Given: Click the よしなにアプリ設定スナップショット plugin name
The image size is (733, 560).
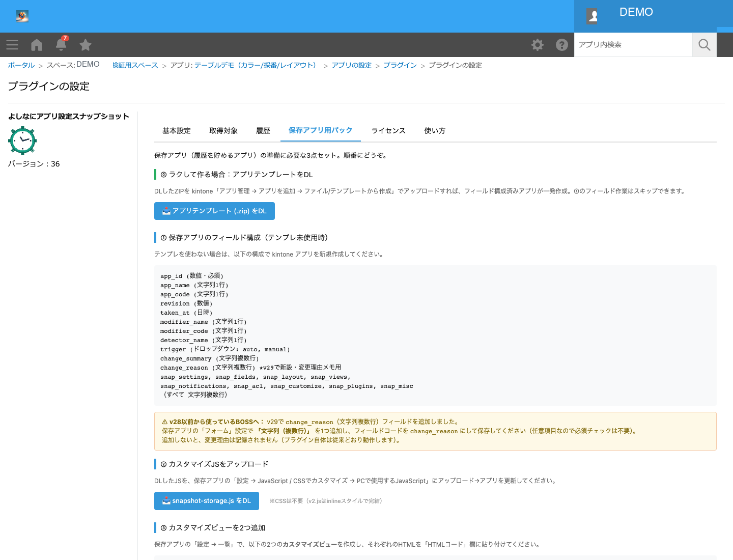Looking at the screenshot, I should (x=69, y=116).
